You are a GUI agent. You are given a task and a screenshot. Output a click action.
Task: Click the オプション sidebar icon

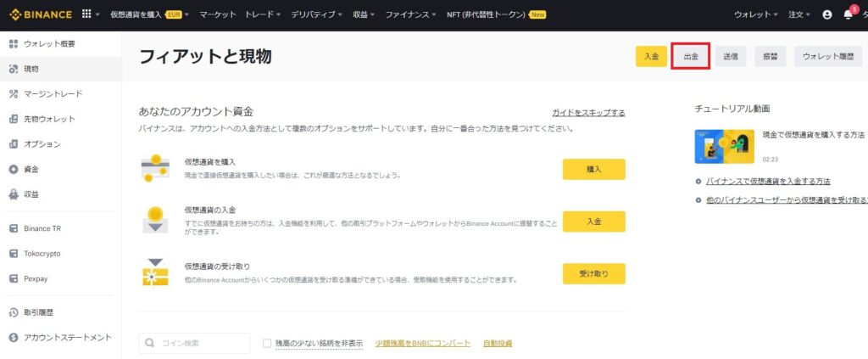pos(14,144)
